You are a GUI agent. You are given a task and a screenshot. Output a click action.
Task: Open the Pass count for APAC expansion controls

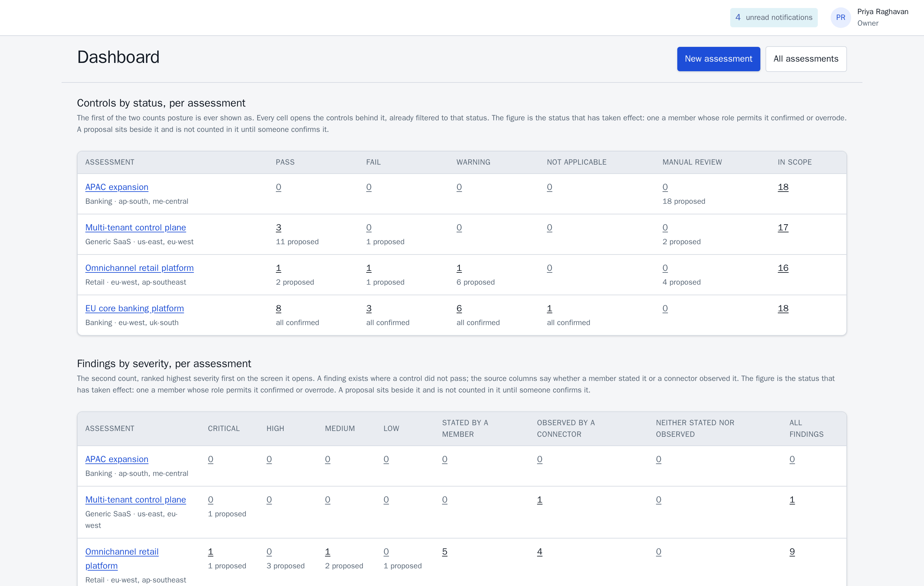[x=278, y=187]
